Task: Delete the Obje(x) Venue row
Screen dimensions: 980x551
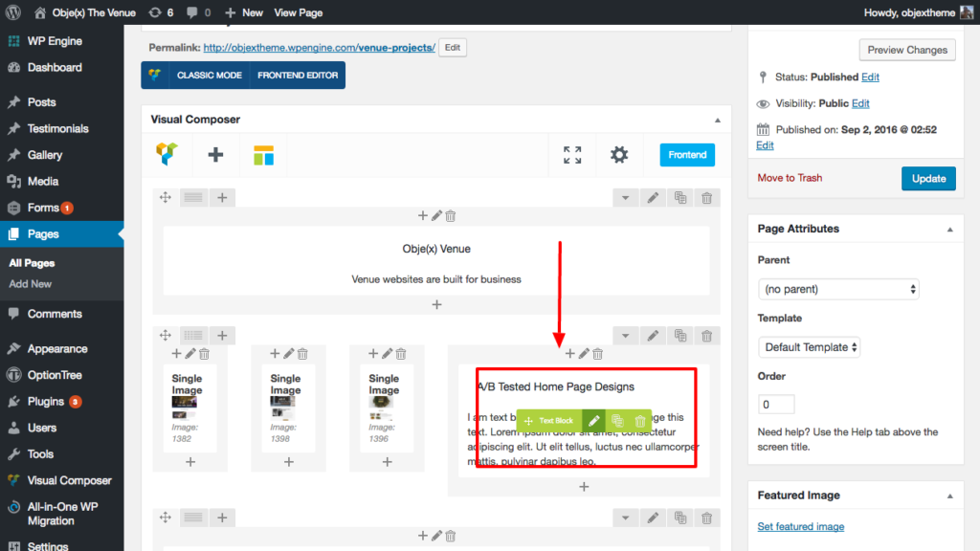Action: (707, 198)
